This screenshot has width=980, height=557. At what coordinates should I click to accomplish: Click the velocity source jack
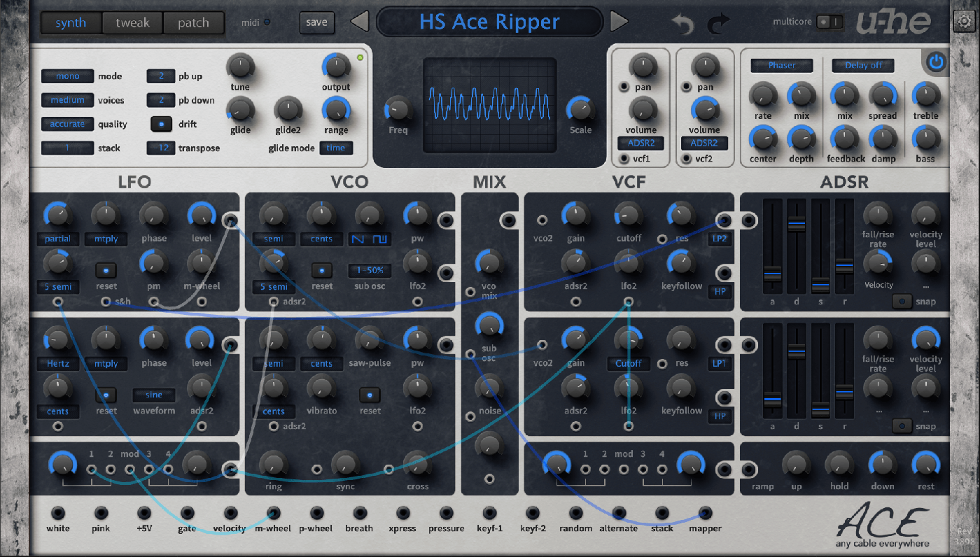pyautogui.click(x=230, y=513)
